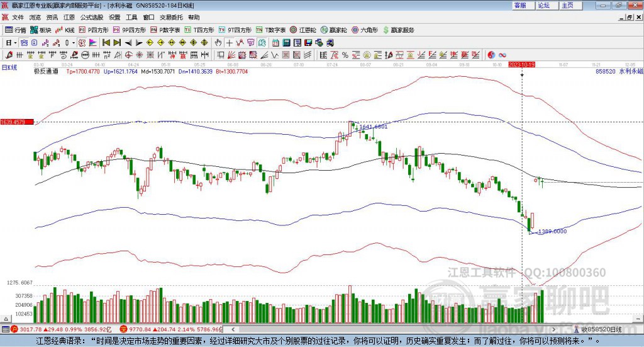Open the T数字表 tool
644x347 pixels.
pos(270,30)
